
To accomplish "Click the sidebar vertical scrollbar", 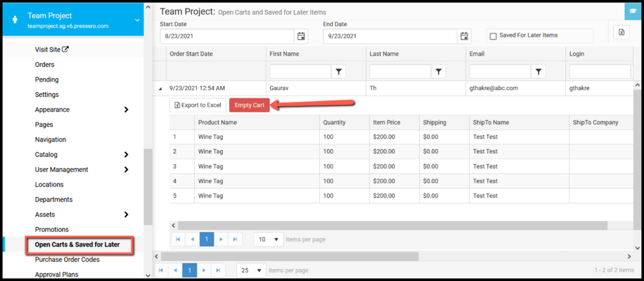I will point(148,187).
